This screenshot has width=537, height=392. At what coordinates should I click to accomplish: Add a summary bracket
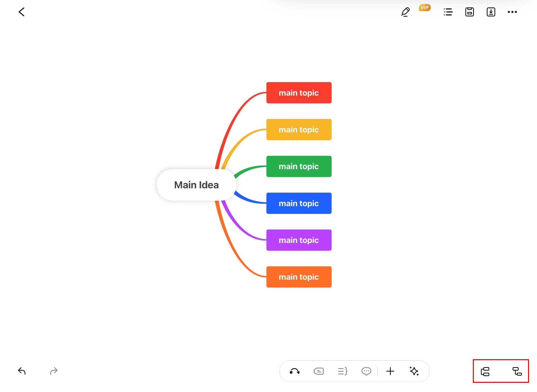343,371
